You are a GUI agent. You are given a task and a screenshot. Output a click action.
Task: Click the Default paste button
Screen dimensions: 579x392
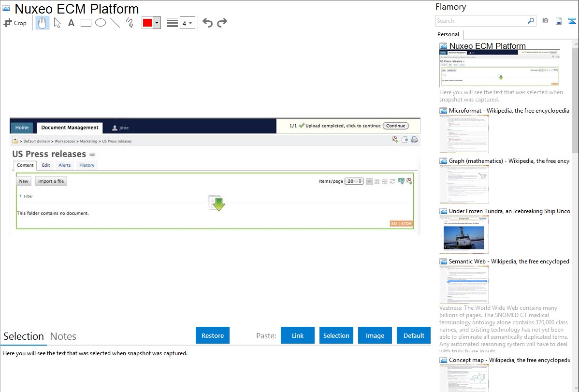(x=414, y=335)
